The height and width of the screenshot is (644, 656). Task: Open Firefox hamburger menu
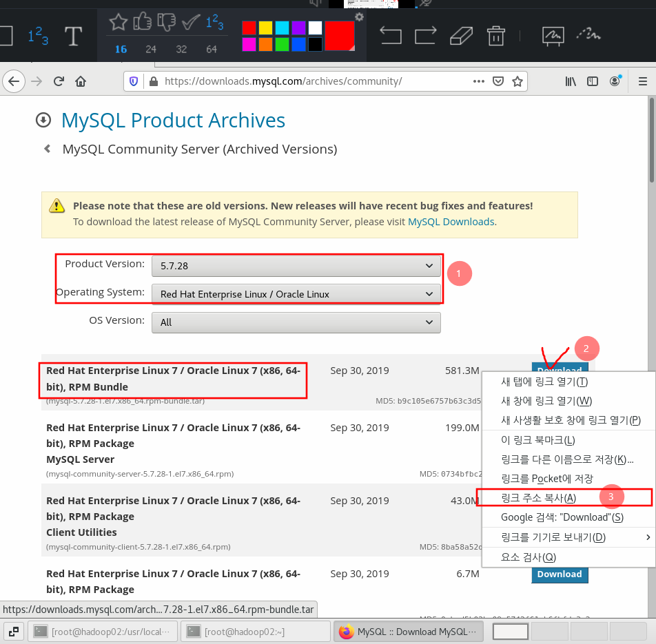[x=643, y=81]
